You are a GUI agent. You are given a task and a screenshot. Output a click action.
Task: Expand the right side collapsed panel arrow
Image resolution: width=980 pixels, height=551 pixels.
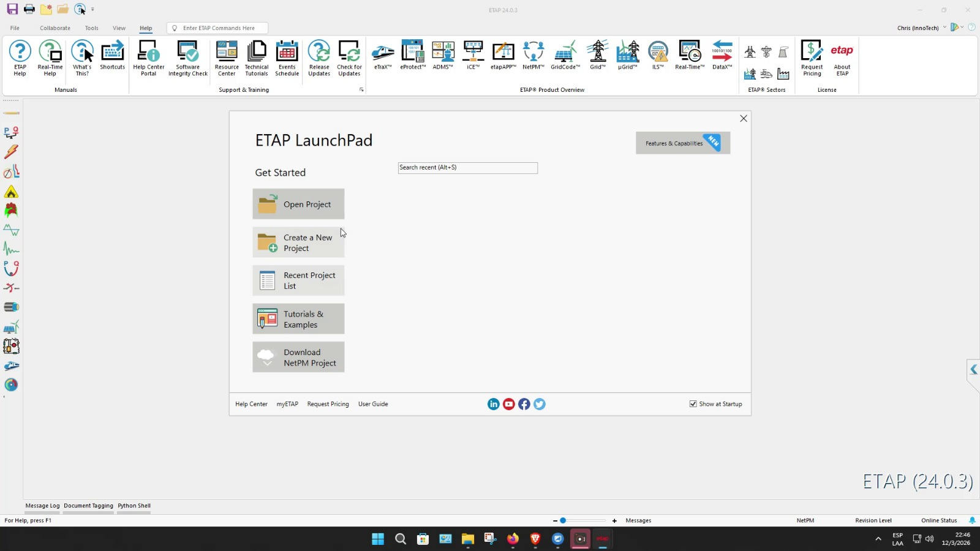pyautogui.click(x=973, y=370)
